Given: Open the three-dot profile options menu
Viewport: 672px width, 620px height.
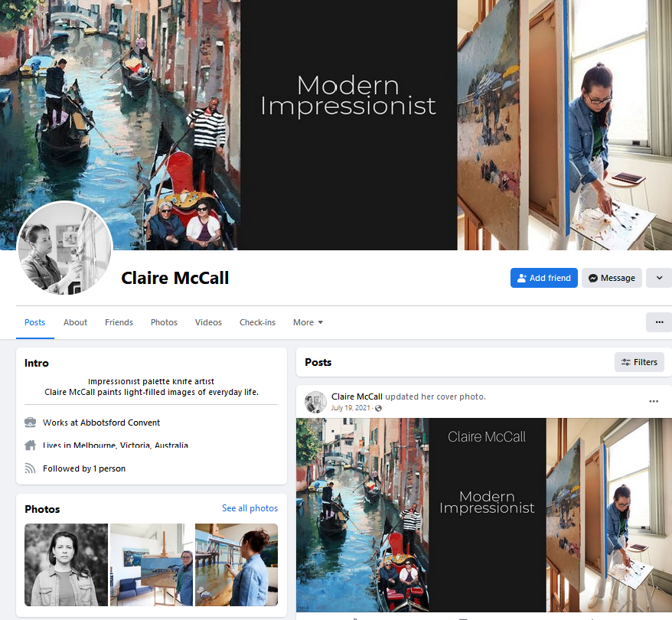Looking at the screenshot, I should (x=659, y=322).
